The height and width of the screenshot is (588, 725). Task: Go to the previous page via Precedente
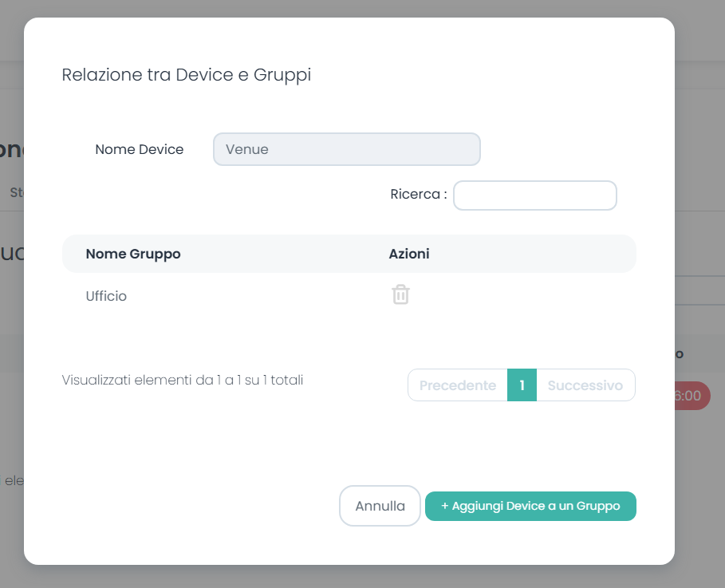pos(457,385)
